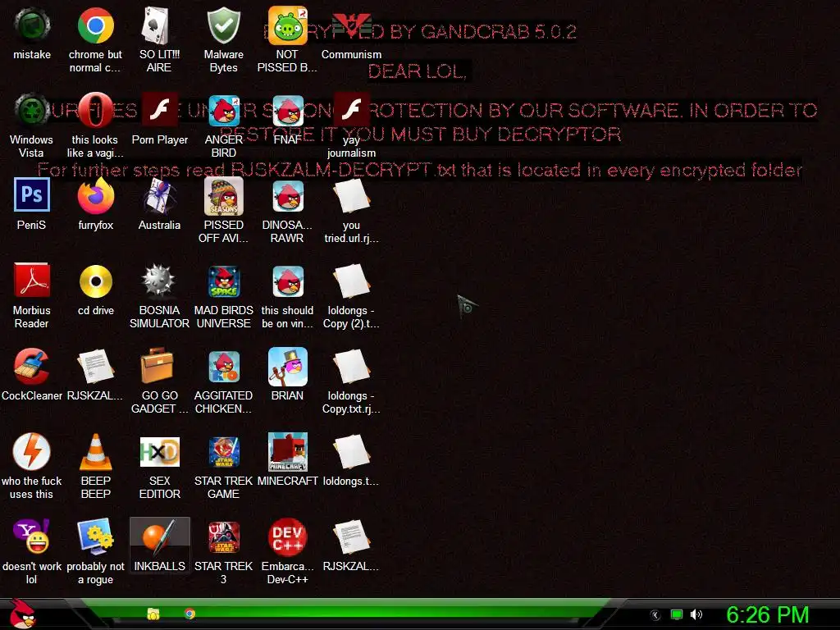840x630 pixels.
Task: Select the 'loldongs - Copy (2).t...' file
Action: coord(351,281)
